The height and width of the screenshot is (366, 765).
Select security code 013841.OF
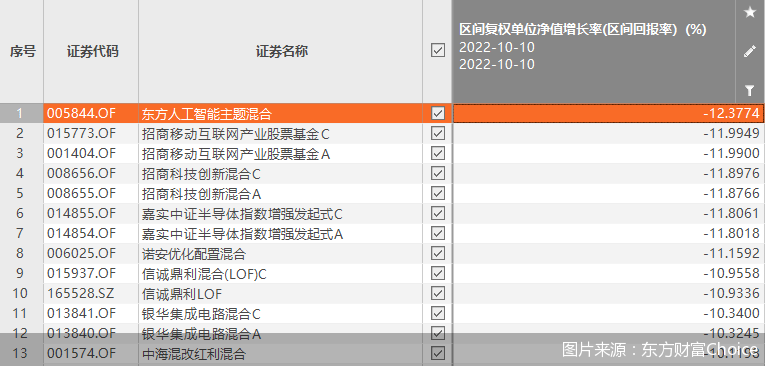81,313
